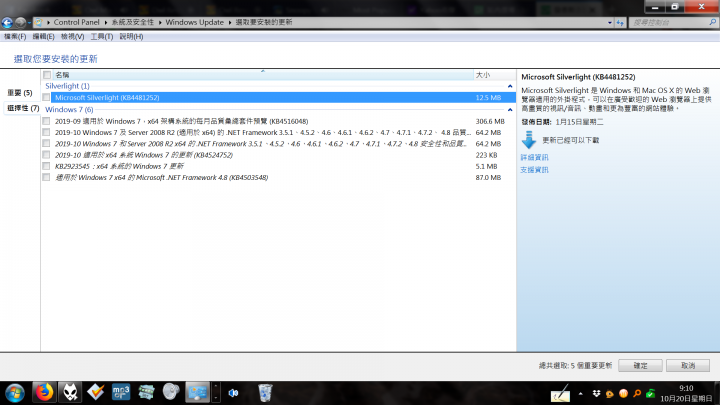
Task: Open the grey disc taskbar icon
Action: (171, 393)
